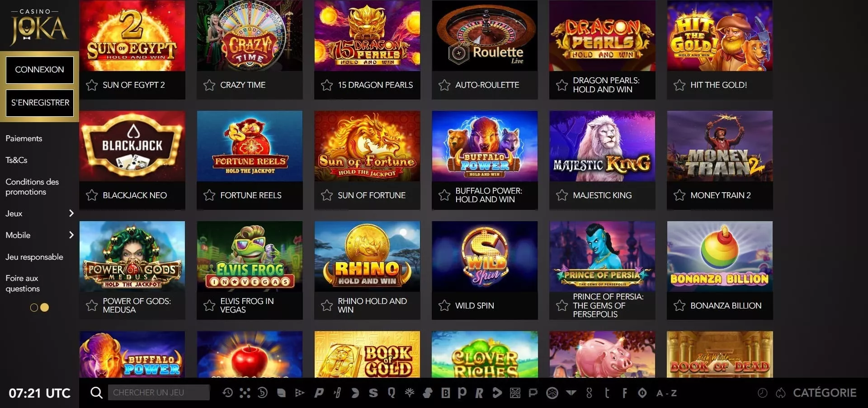Click the S'ENREGISTRER button
This screenshot has height=408, width=868.
pos(40,103)
